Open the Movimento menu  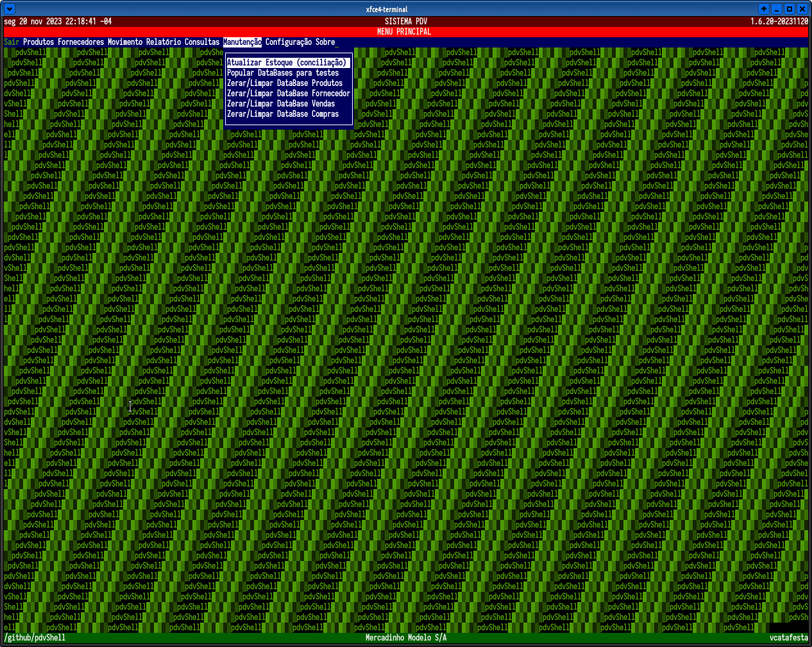(x=125, y=42)
